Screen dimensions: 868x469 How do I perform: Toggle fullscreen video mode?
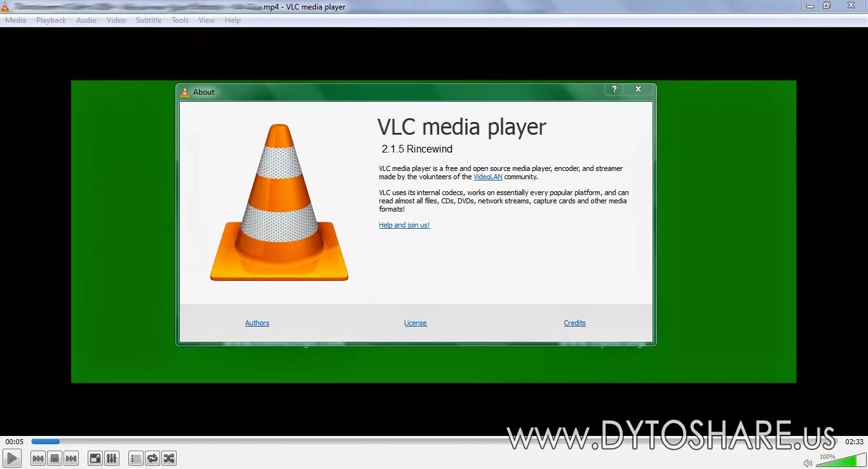click(x=95, y=458)
